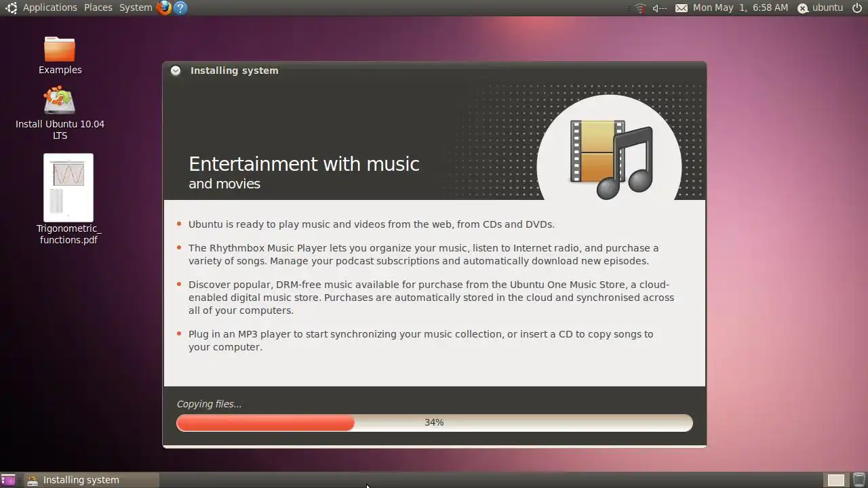Click the Ubuntu logo in top panel
The image size is (868, 488).
(x=11, y=7)
